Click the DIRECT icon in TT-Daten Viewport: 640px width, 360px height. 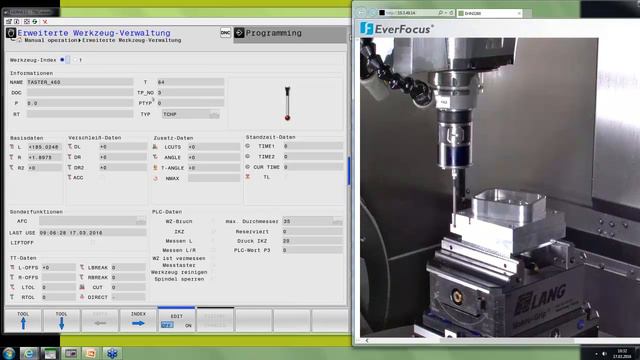(82, 297)
